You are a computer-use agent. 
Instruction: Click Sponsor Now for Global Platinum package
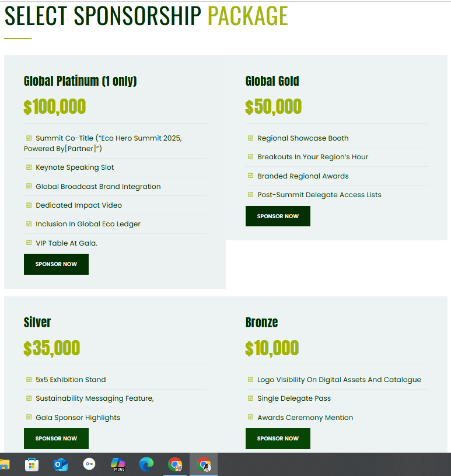[56, 264]
